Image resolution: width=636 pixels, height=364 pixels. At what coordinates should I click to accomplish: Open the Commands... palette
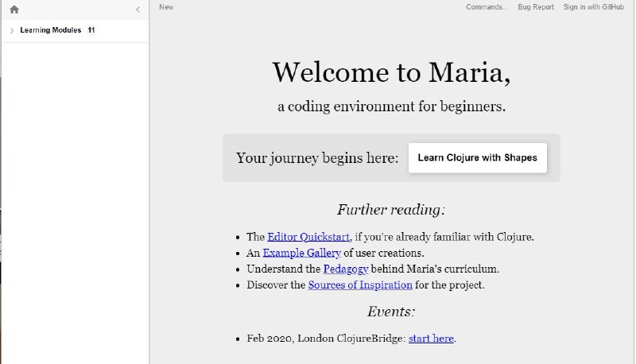click(x=487, y=7)
